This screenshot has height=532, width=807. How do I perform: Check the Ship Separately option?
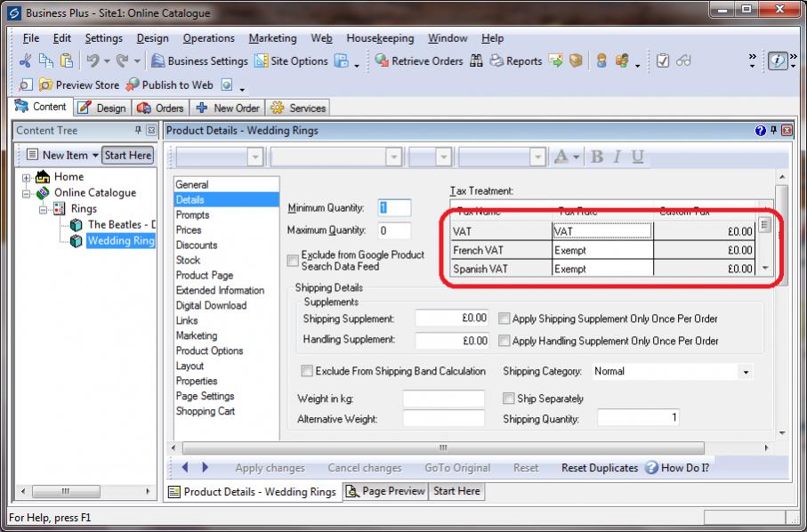coord(509,399)
